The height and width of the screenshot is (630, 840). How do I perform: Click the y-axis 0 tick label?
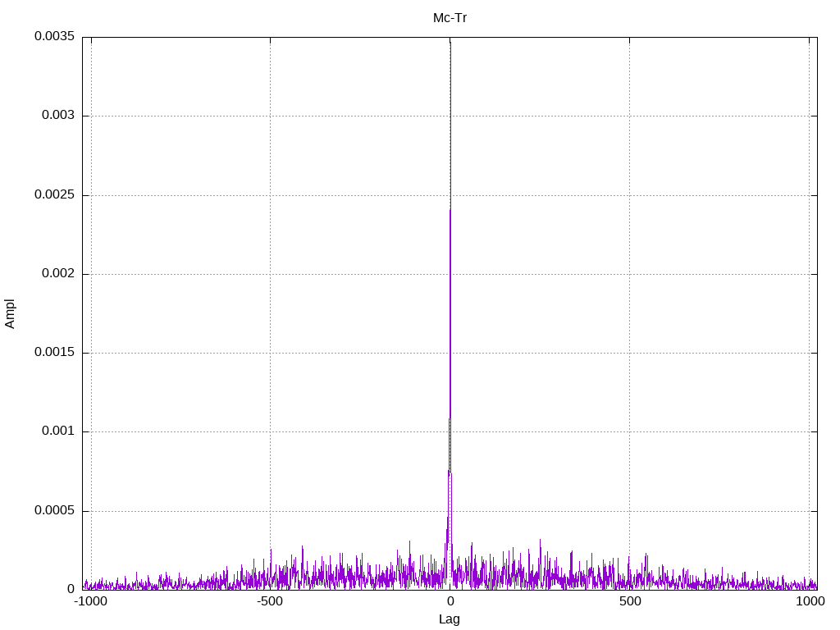71,589
